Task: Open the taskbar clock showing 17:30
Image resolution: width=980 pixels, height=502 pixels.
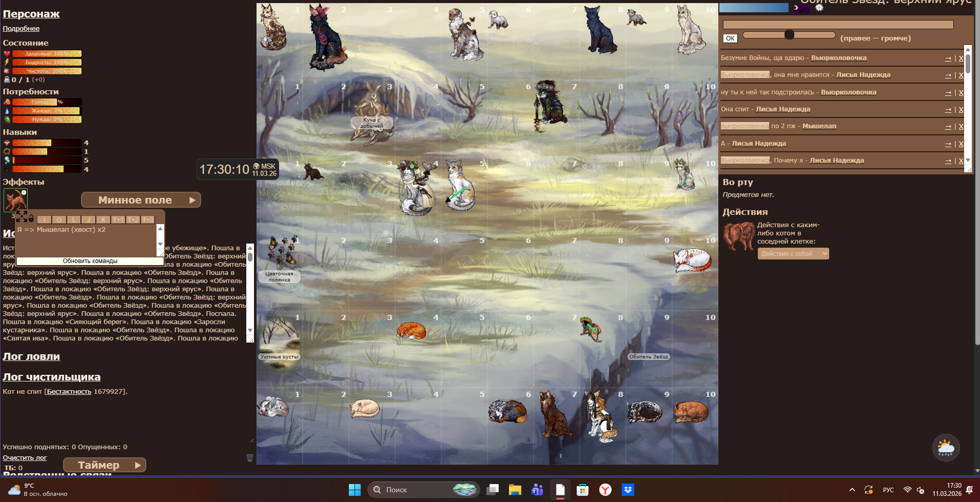Action: coord(947,490)
